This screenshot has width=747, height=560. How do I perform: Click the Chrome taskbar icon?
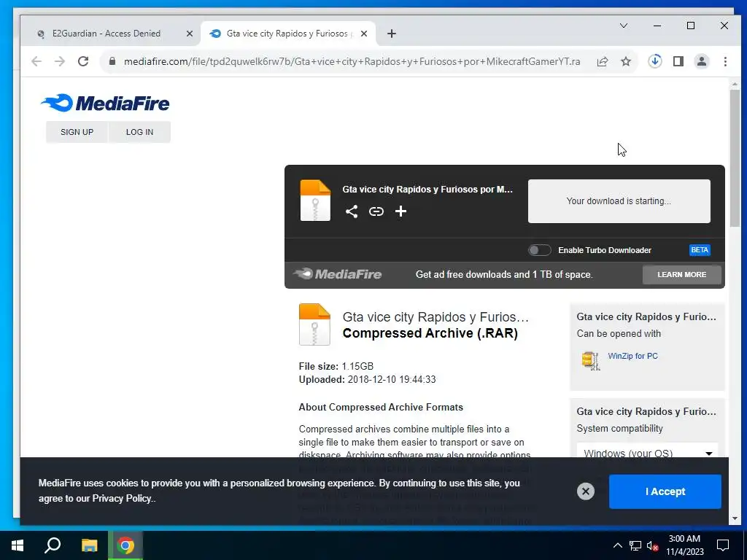click(x=125, y=545)
